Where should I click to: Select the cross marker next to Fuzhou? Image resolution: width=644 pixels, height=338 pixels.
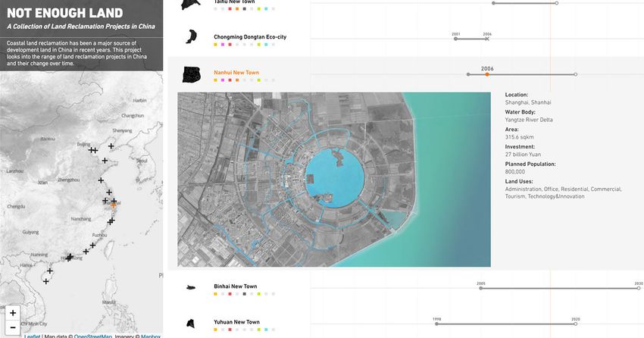click(x=93, y=246)
